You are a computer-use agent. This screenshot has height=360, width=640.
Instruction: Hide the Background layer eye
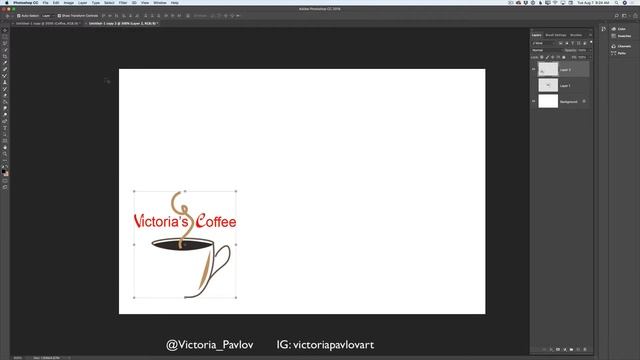(x=533, y=101)
